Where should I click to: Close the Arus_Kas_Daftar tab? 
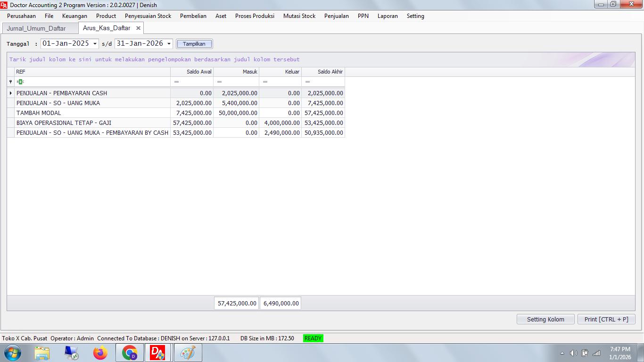coord(138,28)
